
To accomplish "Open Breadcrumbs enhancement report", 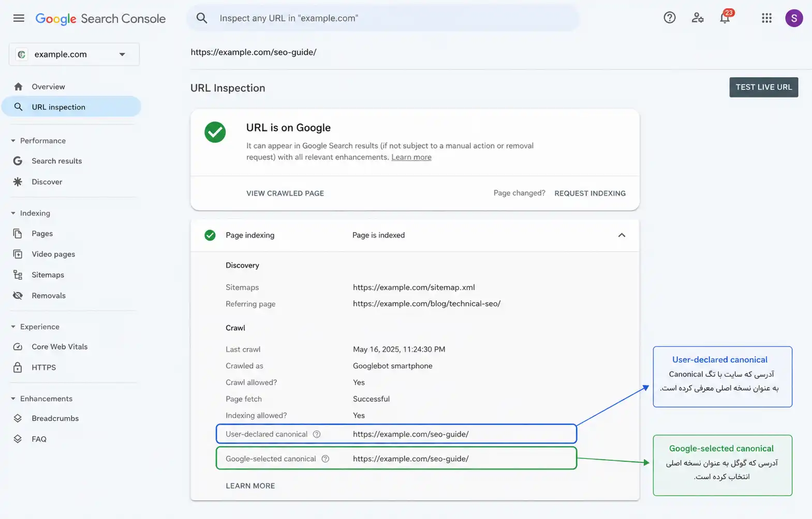I will (x=55, y=419).
